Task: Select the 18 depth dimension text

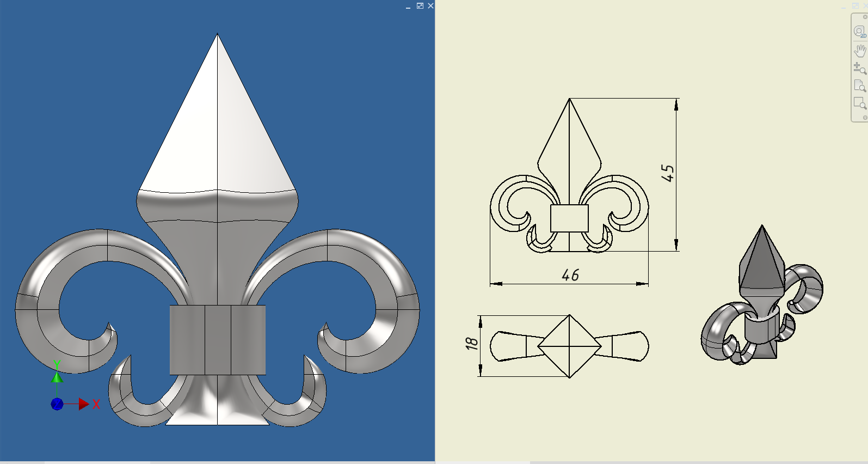Action: click(x=471, y=343)
